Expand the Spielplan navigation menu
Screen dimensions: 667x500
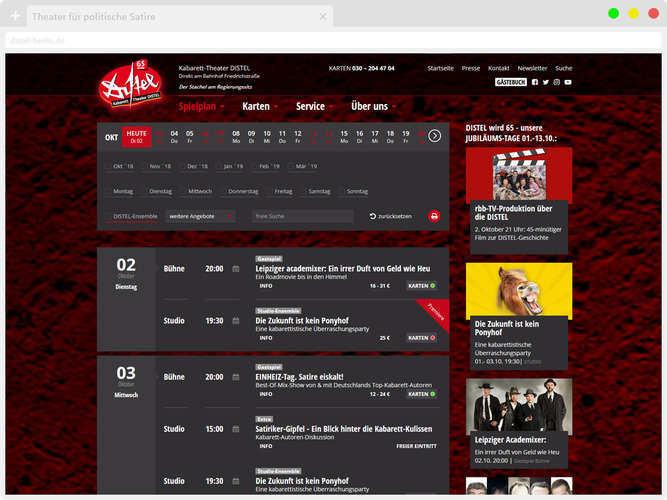pyautogui.click(x=201, y=106)
